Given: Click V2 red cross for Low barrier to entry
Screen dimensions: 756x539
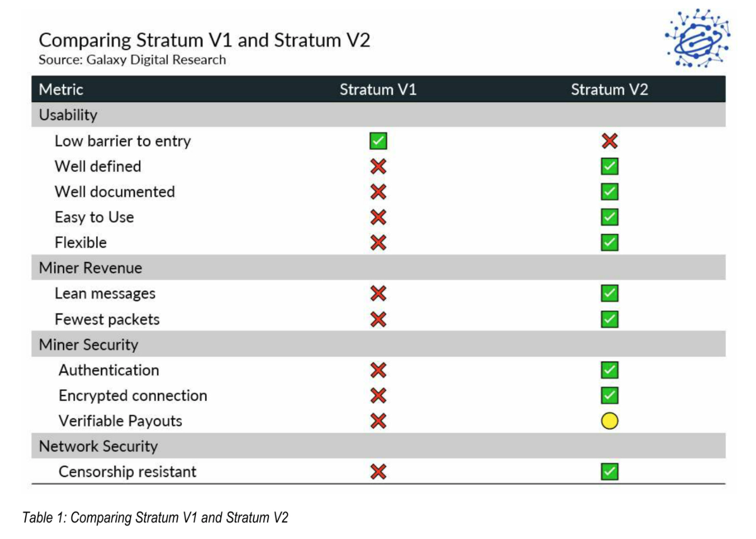Looking at the screenshot, I should coord(610,141).
